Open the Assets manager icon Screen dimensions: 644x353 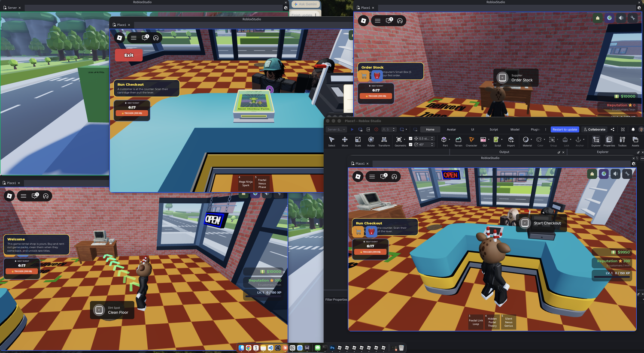pos(635,140)
